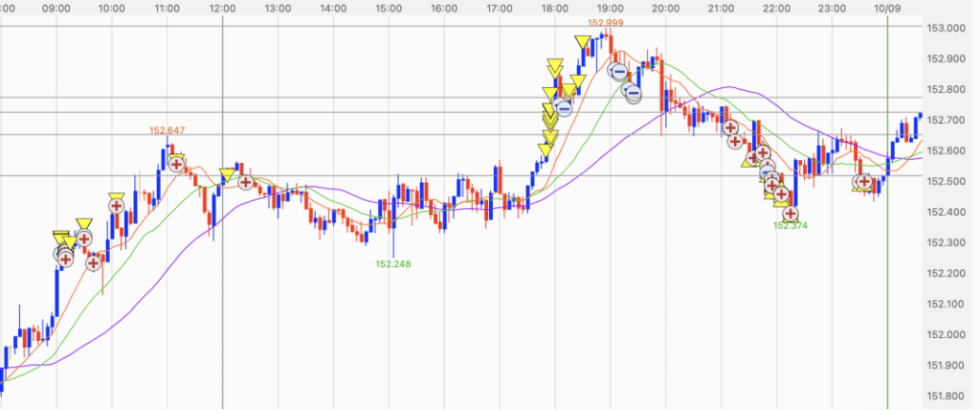
Task: Click the first plus marker after 21:00
Action: tap(730, 126)
